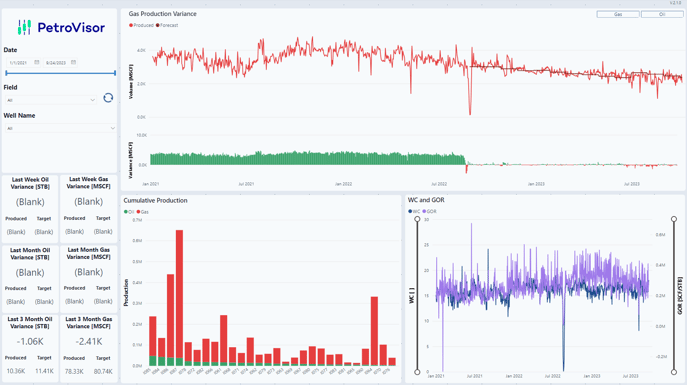Grab bottom handle of WC axis zoom slider
The width and height of the screenshot is (687, 385).
pos(417,372)
